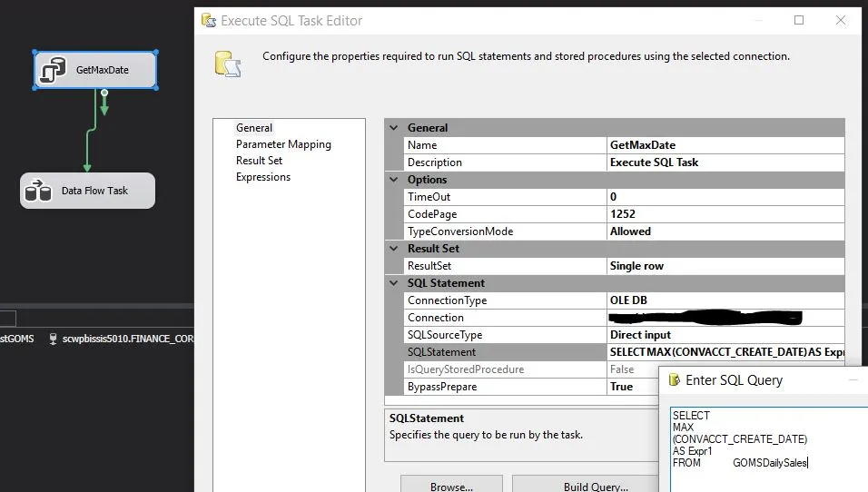This screenshot has width=868, height=492.
Task: Open the ConnectionType OLE DB value
Action: click(725, 300)
